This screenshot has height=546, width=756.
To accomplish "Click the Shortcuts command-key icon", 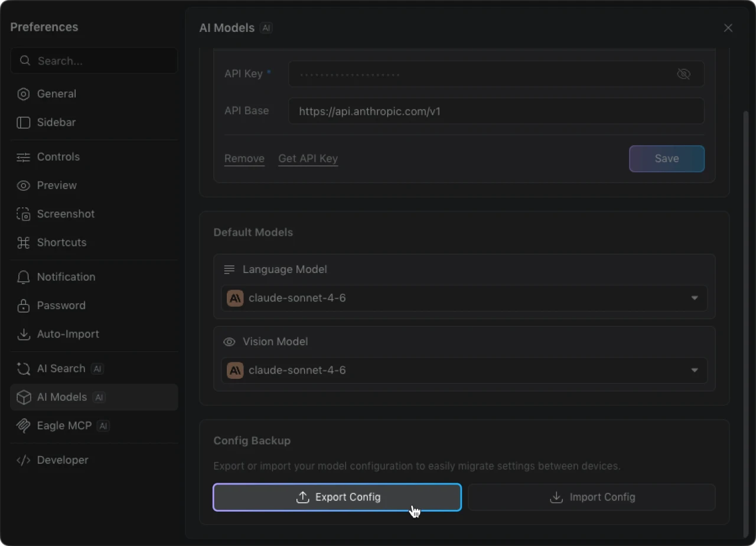I will pyautogui.click(x=24, y=243).
